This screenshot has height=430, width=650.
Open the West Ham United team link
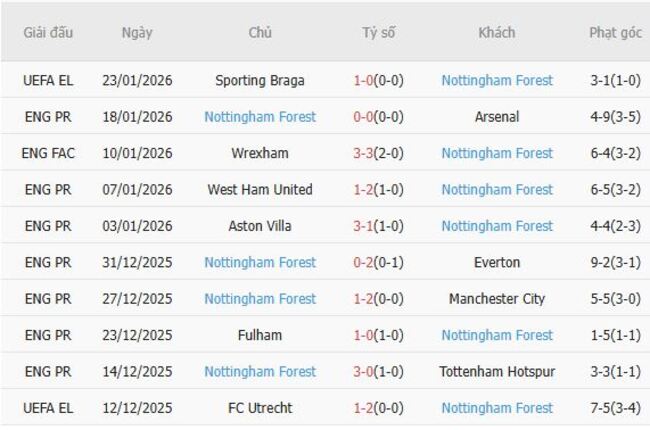(260, 190)
